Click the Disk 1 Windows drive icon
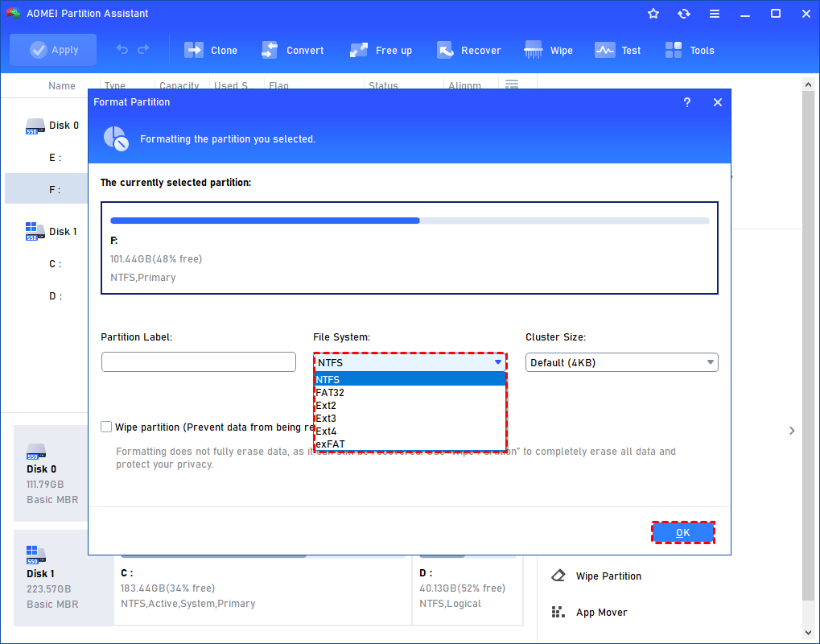This screenshot has width=820, height=644. coord(35,231)
